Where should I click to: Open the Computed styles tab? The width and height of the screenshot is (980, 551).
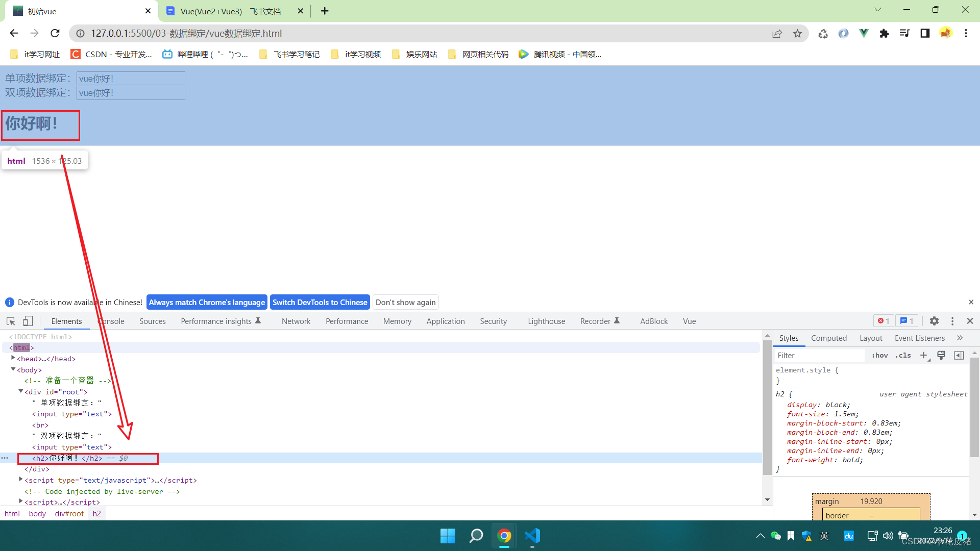828,338
